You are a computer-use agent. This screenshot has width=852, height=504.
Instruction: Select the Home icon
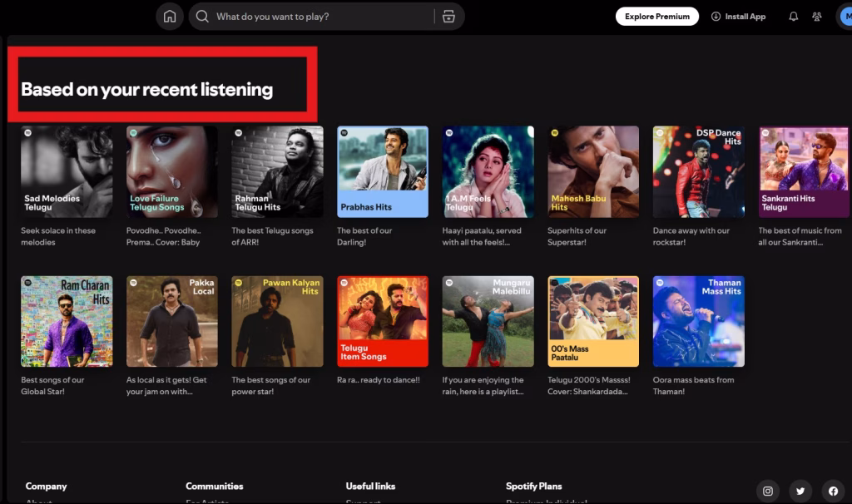pyautogui.click(x=169, y=16)
